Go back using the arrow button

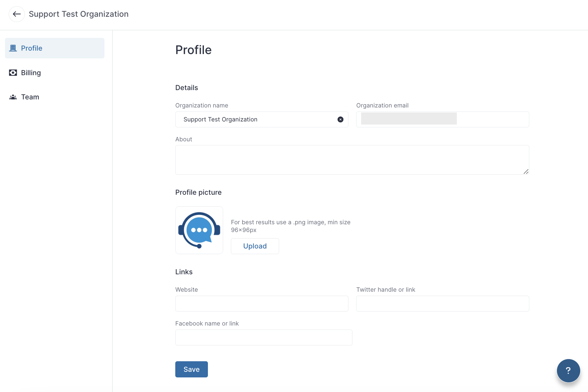pos(17,14)
